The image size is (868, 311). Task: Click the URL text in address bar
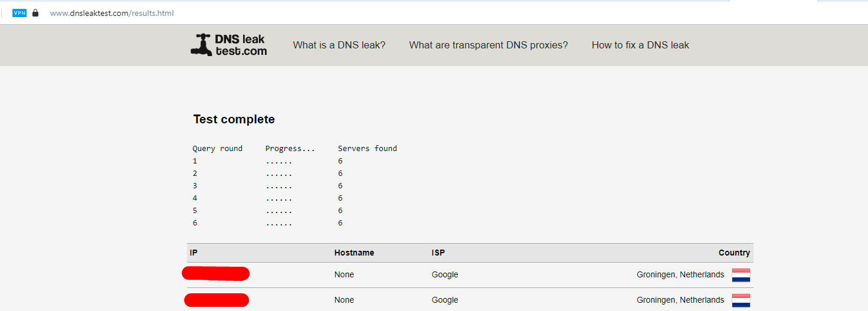(112, 13)
